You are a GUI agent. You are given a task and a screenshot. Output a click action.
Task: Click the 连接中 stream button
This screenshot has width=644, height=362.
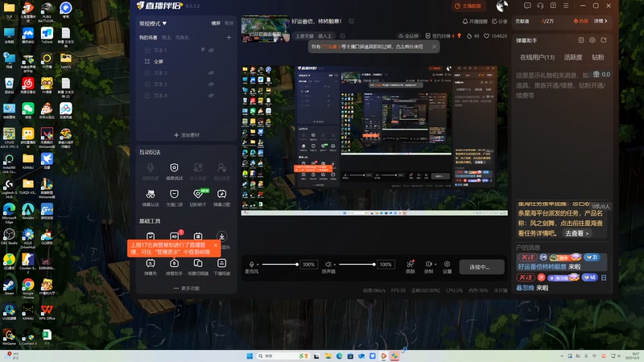(x=481, y=267)
